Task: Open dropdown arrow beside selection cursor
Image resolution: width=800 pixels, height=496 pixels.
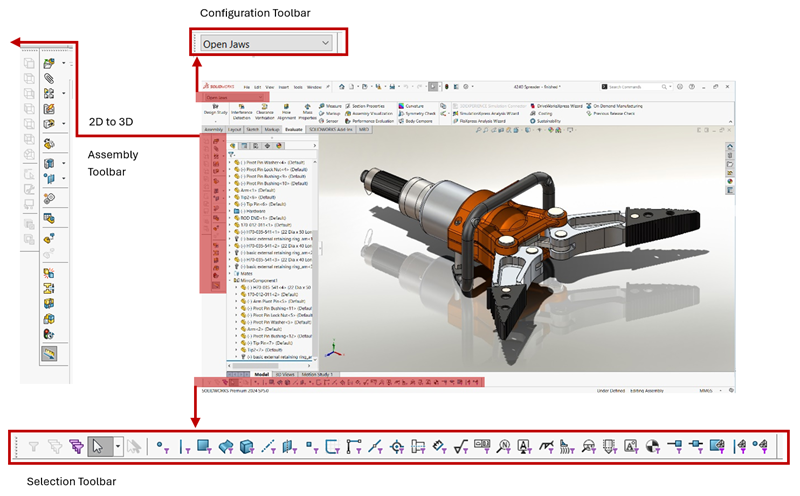Action: pos(118,447)
